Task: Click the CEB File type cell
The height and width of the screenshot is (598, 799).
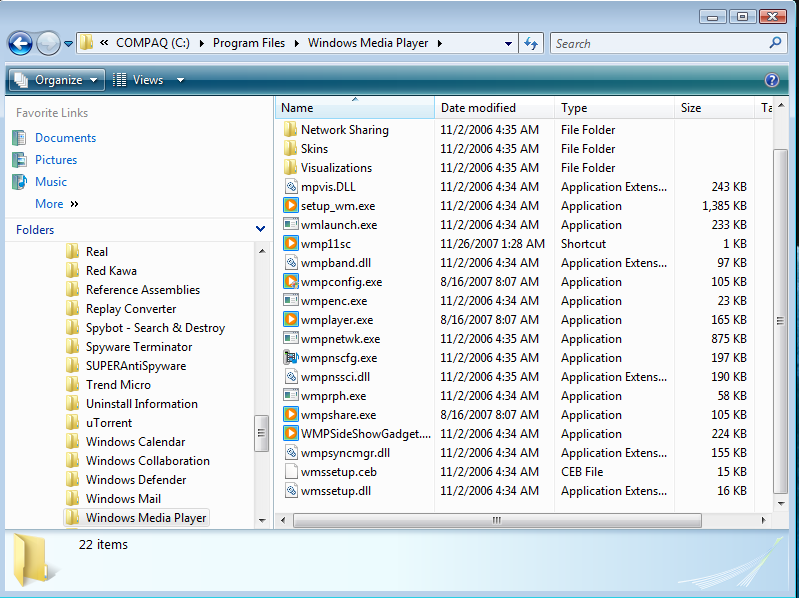Action: tap(582, 472)
